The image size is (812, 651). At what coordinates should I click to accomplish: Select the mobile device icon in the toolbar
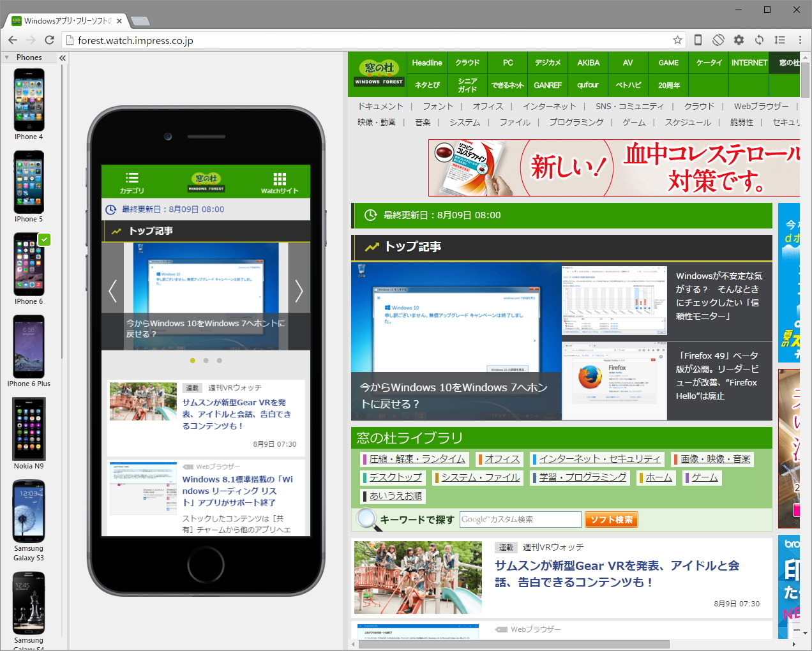[x=697, y=40]
